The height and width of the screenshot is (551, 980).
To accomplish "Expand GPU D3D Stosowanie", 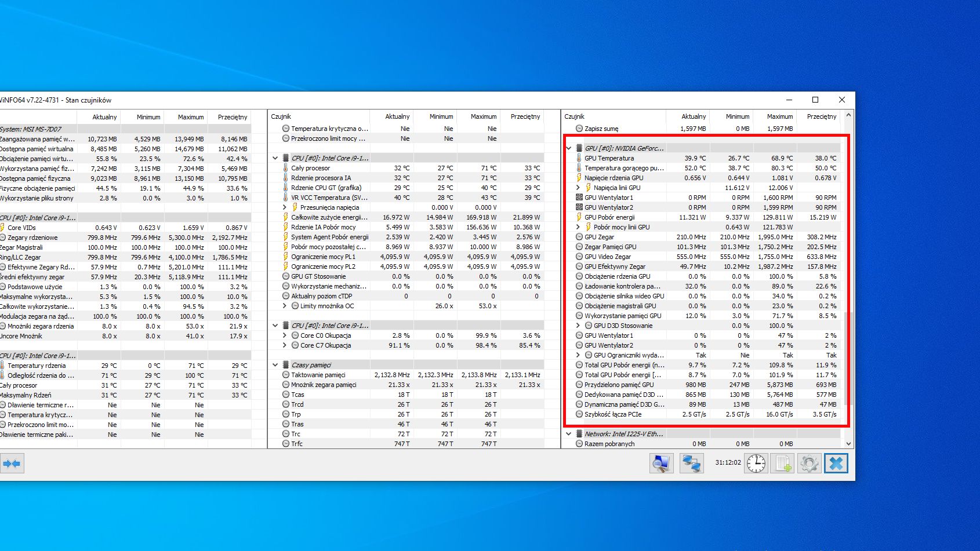I will tap(578, 326).
